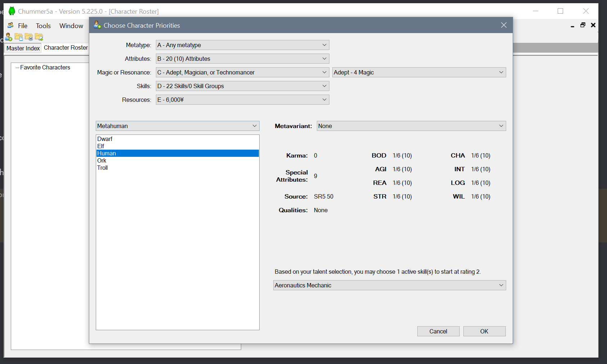607x364 pixels.
Task: Click the MDI child icon left of File
Action: click(x=10, y=25)
